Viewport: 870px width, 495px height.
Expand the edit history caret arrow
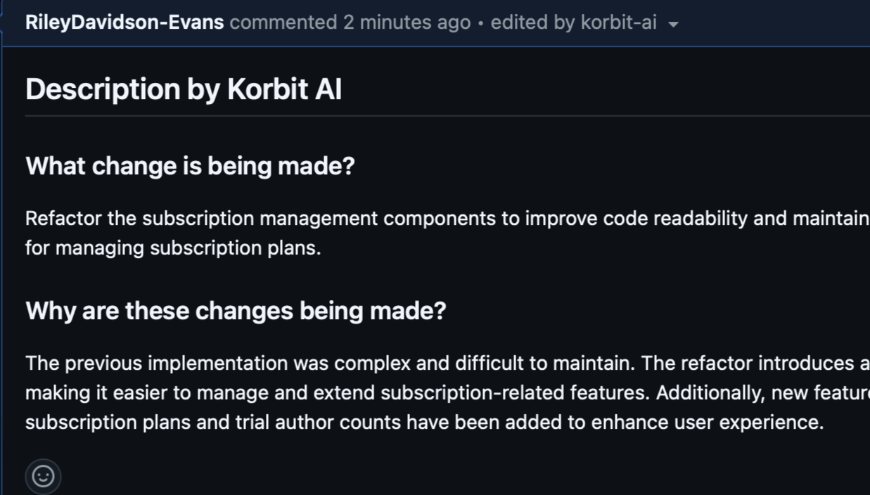coord(673,24)
